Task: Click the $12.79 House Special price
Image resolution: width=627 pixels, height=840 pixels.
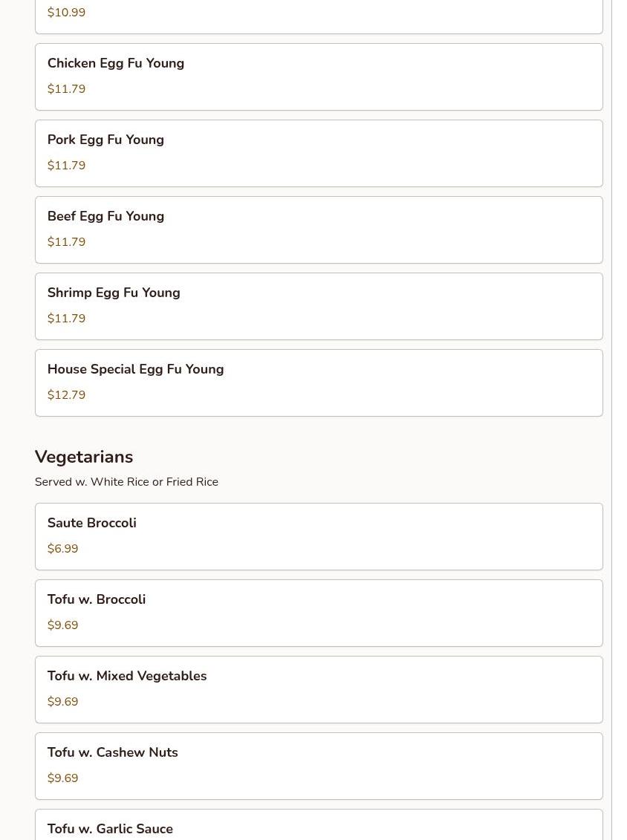Action: click(x=66, y=395)
